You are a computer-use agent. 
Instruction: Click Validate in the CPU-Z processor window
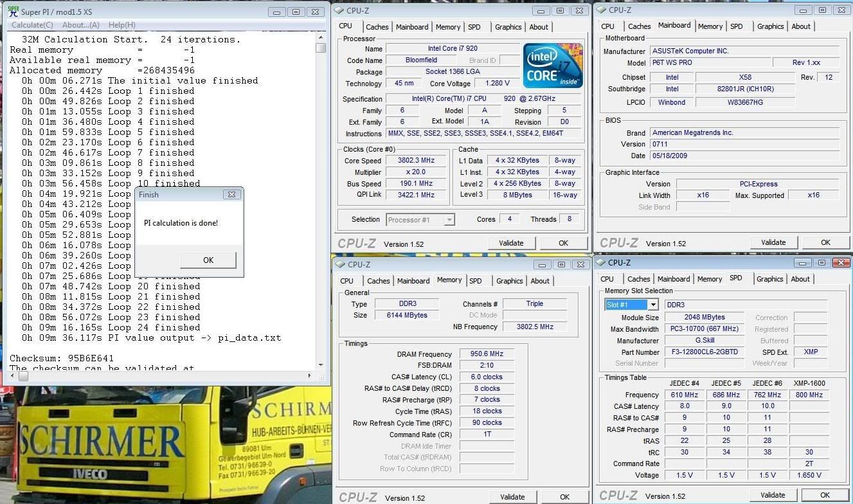[x=511, y=243]
